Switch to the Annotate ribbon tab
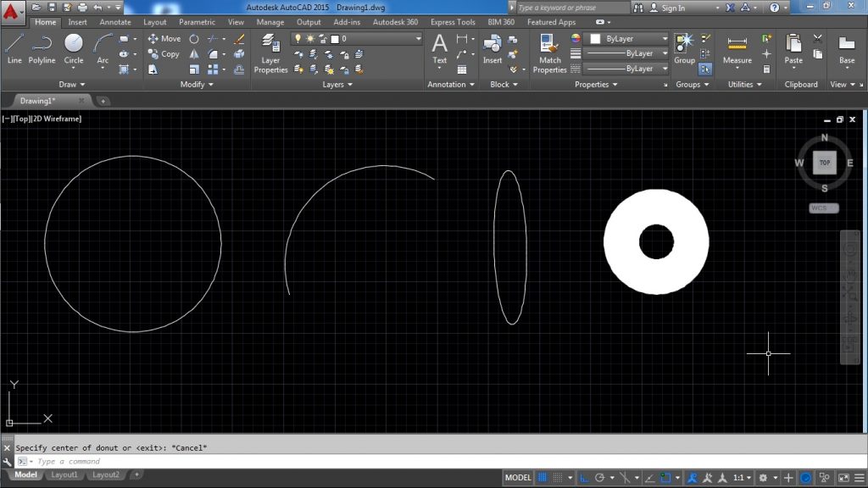The image size is (868, 488). (x=115, y=22)
